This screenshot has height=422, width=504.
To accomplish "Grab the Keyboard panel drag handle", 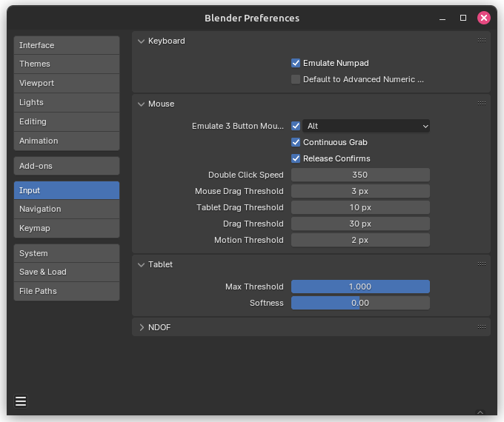I will (481, 41).
